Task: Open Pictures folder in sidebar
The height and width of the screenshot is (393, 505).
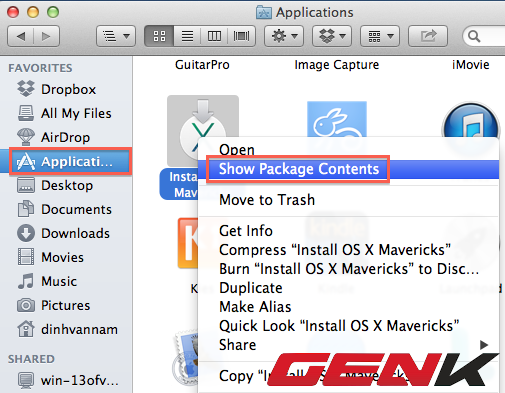Action: tap(66, 305)
